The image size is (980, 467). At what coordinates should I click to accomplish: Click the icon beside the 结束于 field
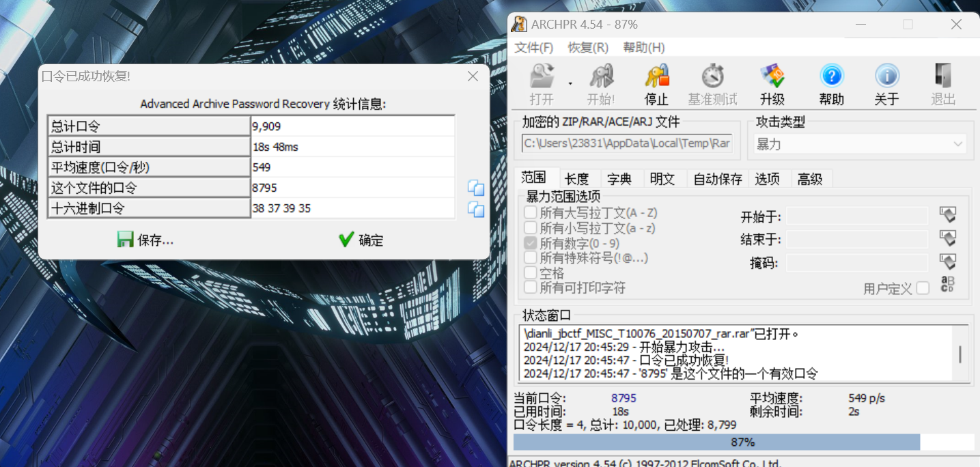tap(947, 238)
